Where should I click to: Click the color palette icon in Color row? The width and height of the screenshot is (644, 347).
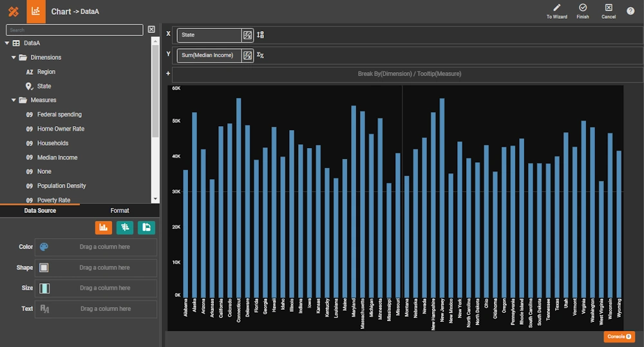pos(44,247)
